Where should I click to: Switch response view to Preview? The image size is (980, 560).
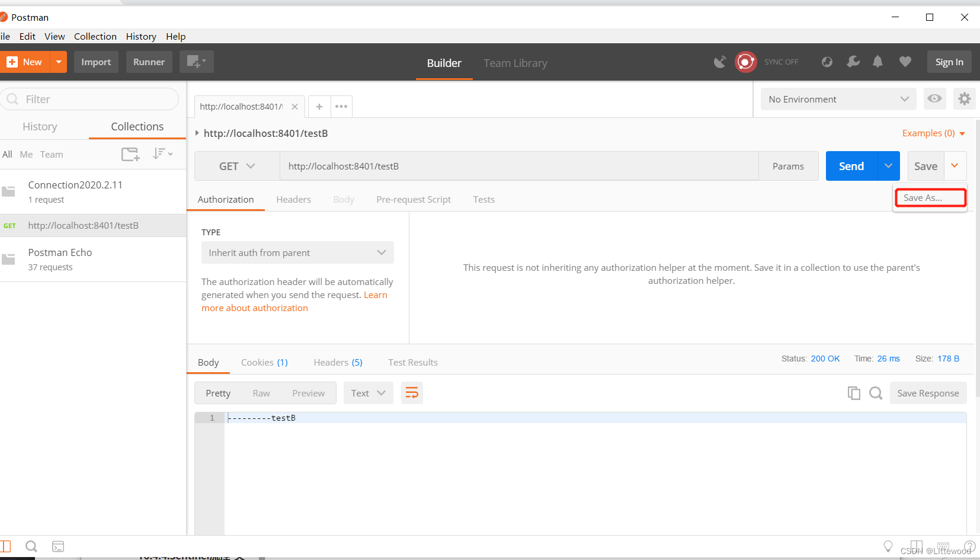pos(308,393)
